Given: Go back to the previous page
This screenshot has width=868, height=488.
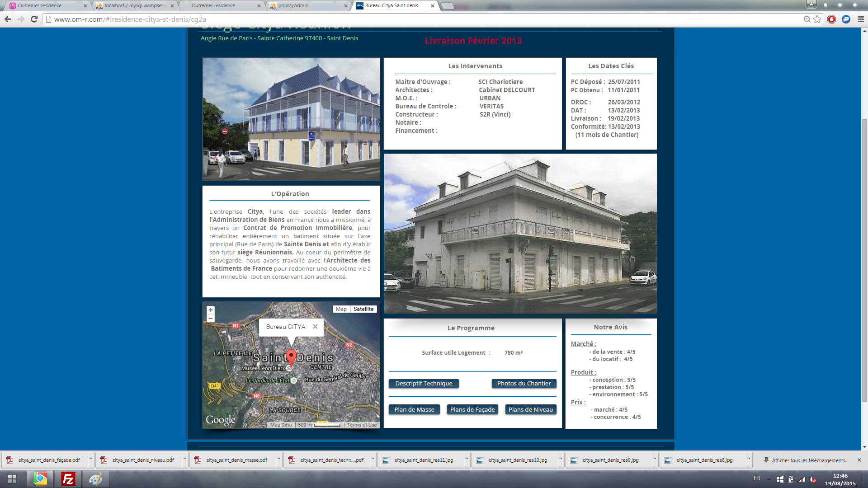Looking at the screenshot, I should (8, 19).
